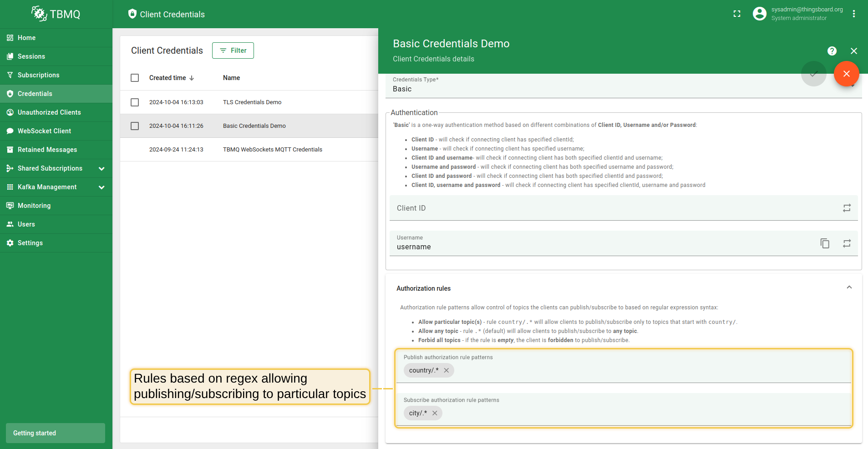Screen dimensions: 868x449
Task: Open the Filter button
Action: (233, 50)
